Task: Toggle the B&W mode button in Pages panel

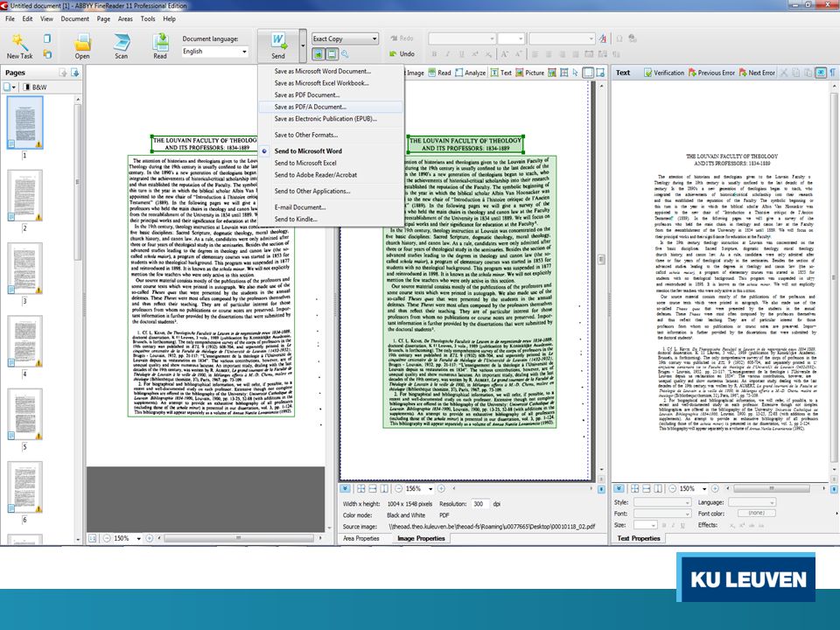Action: pyautogui.click(x=35, y=87)
